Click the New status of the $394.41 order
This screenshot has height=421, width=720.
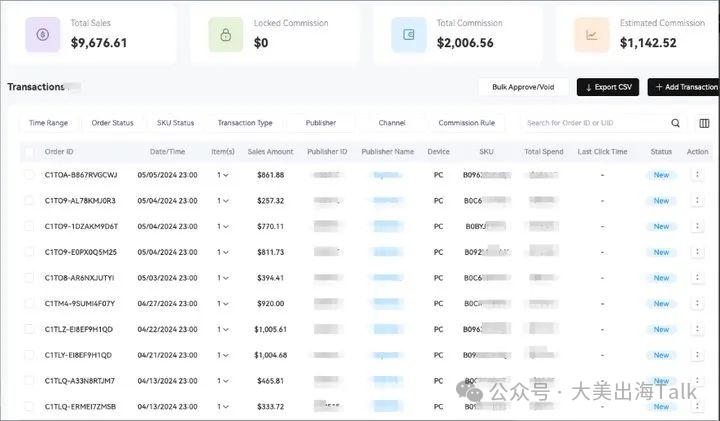tap(661, 278)
